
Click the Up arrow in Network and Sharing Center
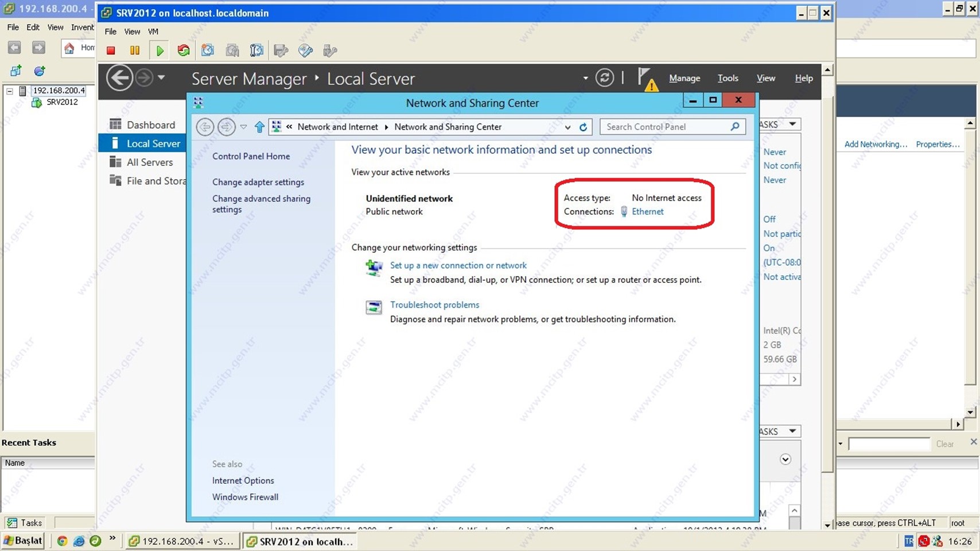tap(259, 127)
